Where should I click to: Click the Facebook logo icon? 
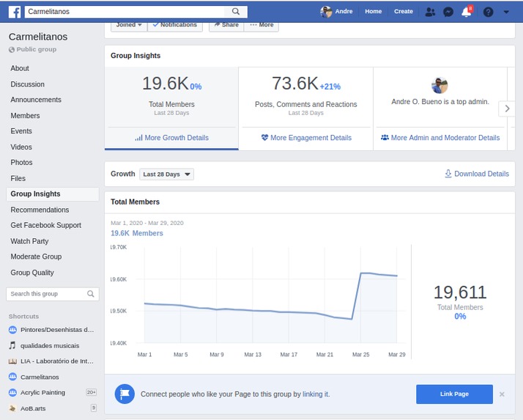15,12
